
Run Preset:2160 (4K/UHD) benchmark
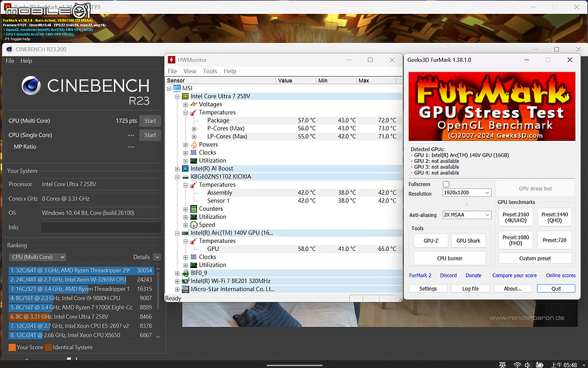(x=516, y=218)
